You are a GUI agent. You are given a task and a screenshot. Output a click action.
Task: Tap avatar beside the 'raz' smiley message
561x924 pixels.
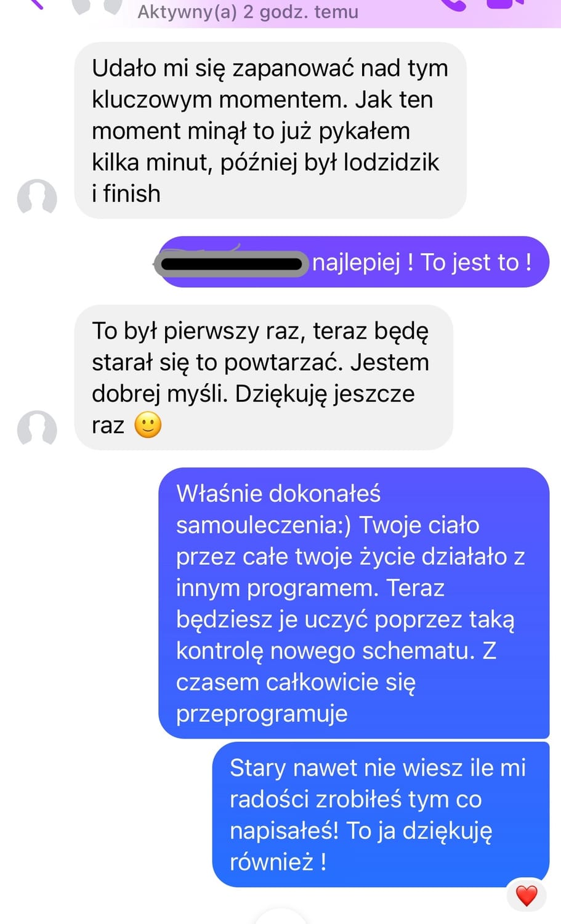[37, 428]
